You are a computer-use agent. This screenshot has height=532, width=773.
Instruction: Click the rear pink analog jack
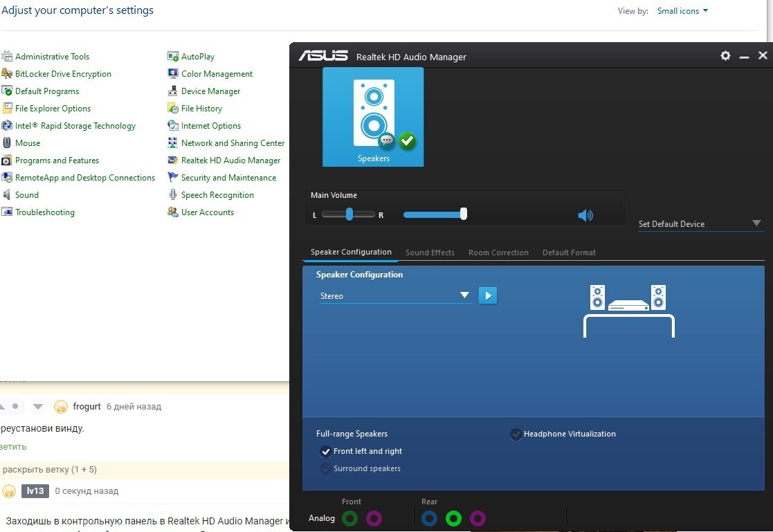pyautogui.click(x=478, y=518)
